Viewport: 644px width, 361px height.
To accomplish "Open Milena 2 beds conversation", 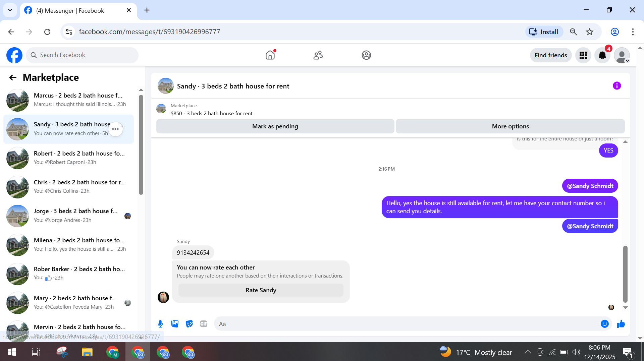I will pos(68,245).
